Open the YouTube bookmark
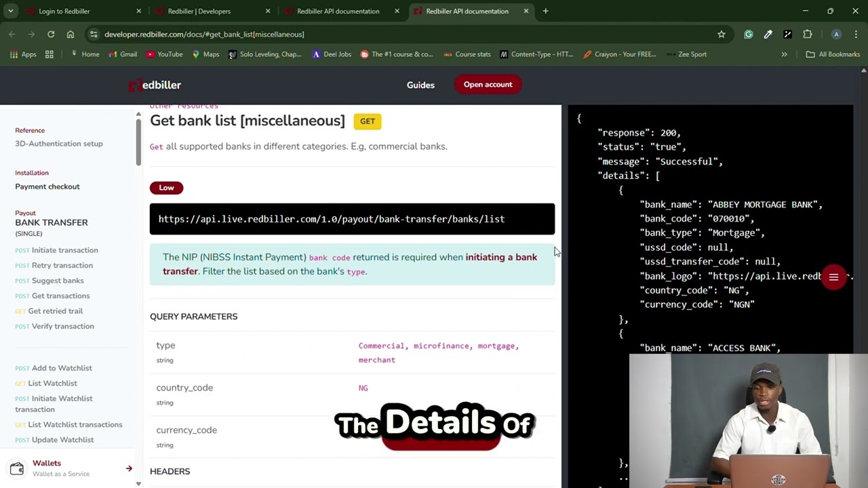Viewport: 868px width, 488px height. (164, 54)
